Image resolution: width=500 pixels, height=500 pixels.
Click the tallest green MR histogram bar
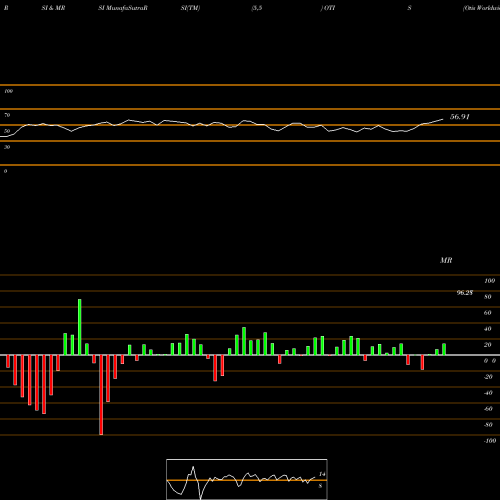(x=79, y=327)
